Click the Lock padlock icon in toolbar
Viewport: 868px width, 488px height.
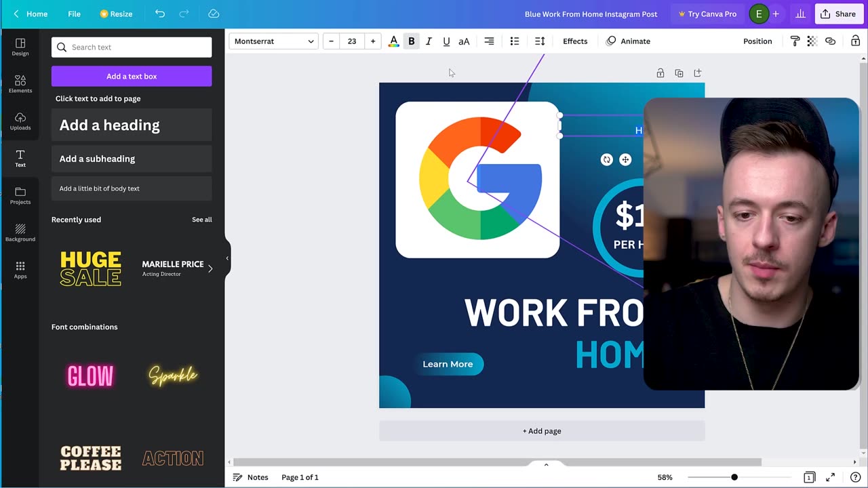[x=855, y=41]
